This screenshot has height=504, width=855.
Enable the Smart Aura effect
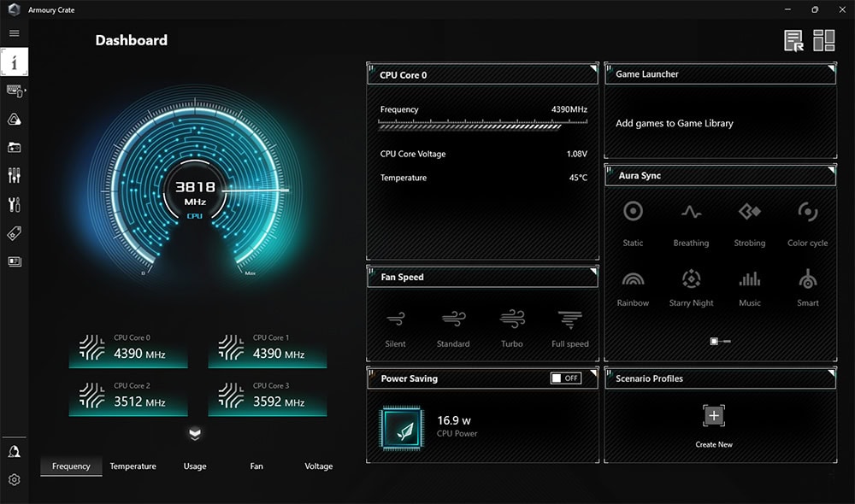[806, 282]
